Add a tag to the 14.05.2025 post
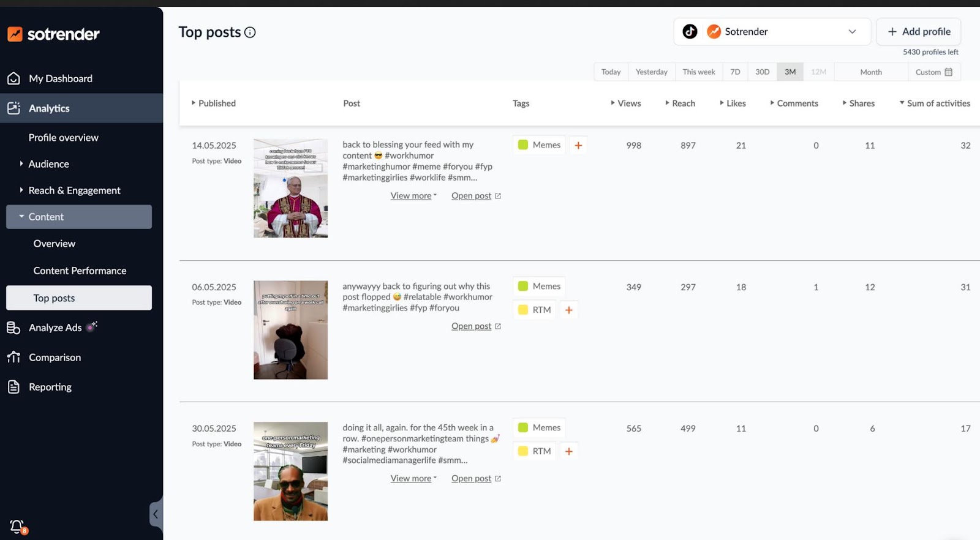Screen dimensions: 980x540 point(578,145)
